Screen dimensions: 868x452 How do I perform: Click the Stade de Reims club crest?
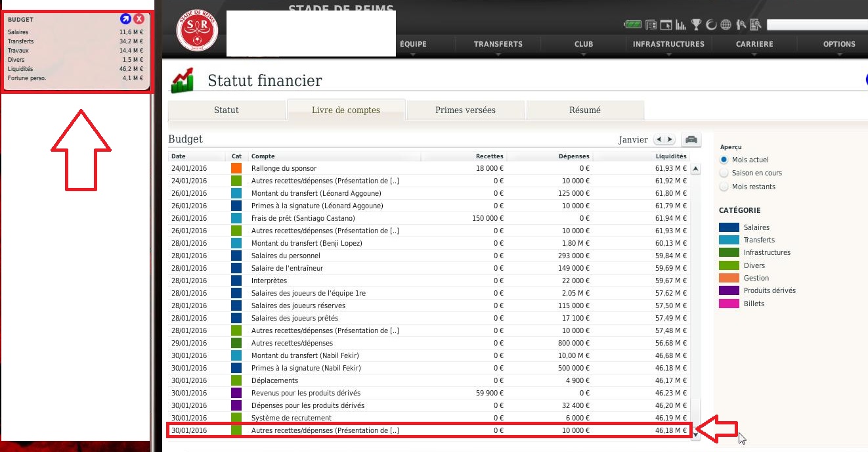[197, 32]
